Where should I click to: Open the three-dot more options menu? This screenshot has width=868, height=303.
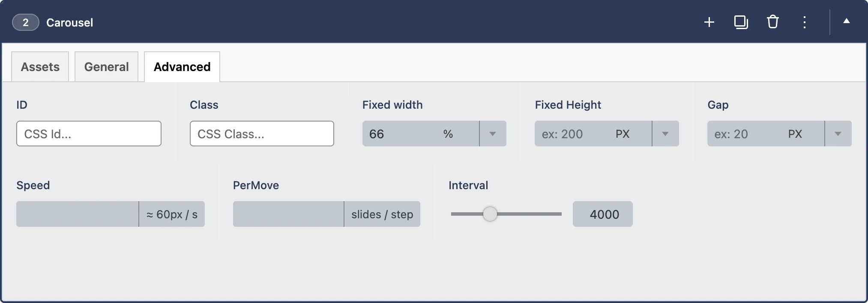point(804,22)
